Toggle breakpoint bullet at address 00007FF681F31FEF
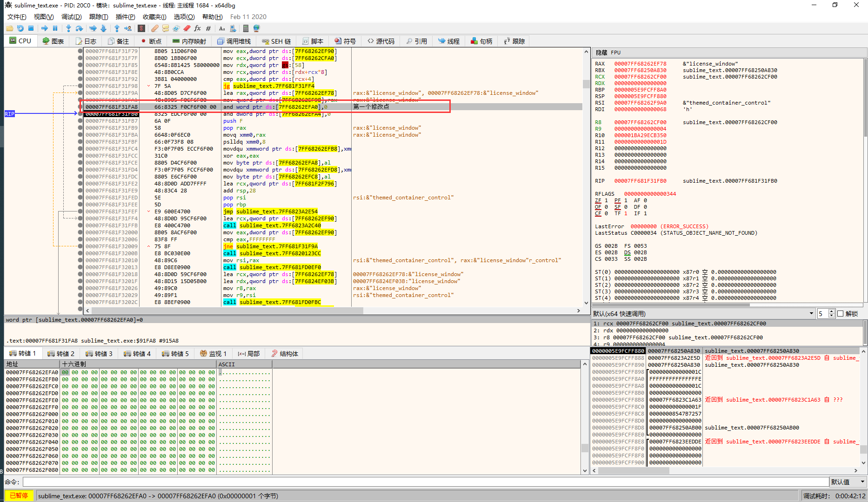Viewport: 868px width, 502px height. [x=80, y=211]
